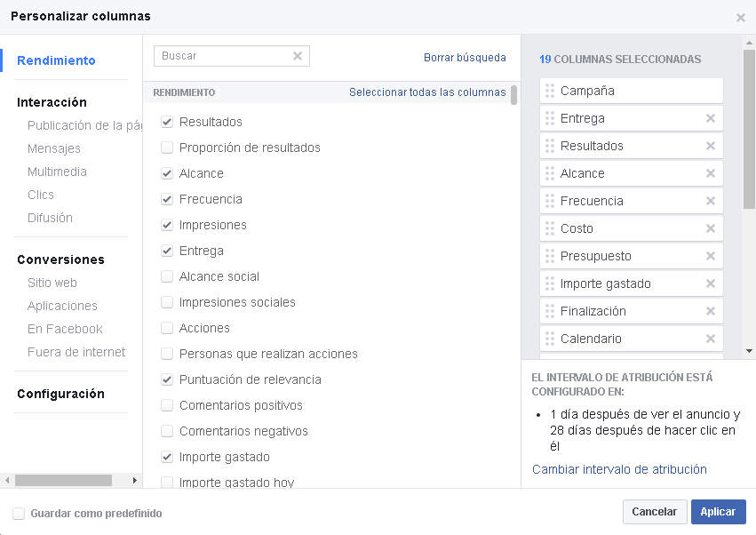Image resolution: width=756 pixels, height=535 pixels.
Task: Check Guardar como predefinido
Action: point(19,513)
